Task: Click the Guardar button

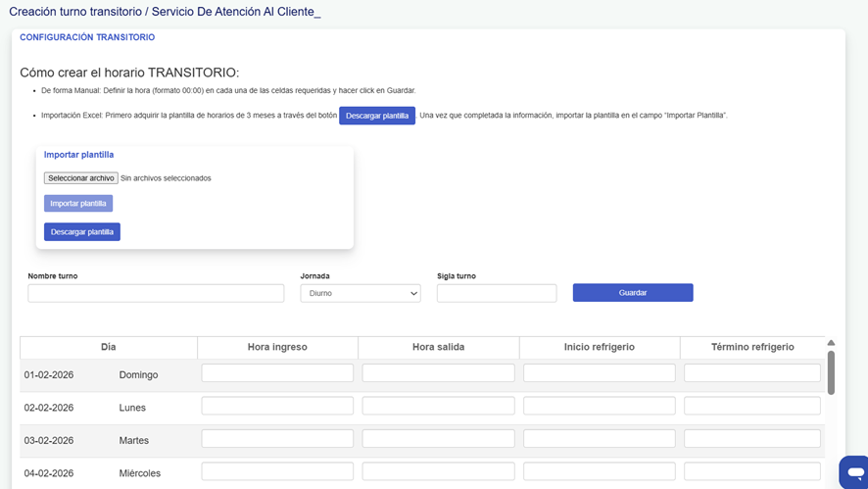Action: click(633, 293)
